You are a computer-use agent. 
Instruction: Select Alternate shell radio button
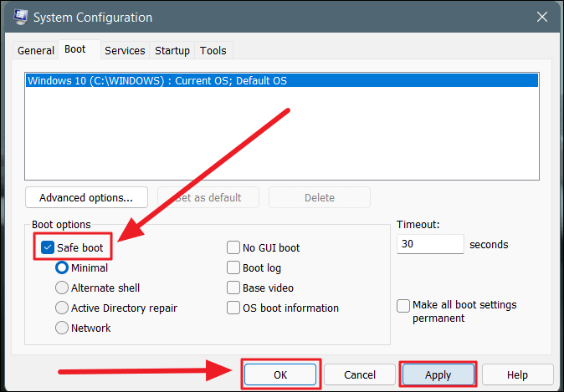tap(62, 288)
